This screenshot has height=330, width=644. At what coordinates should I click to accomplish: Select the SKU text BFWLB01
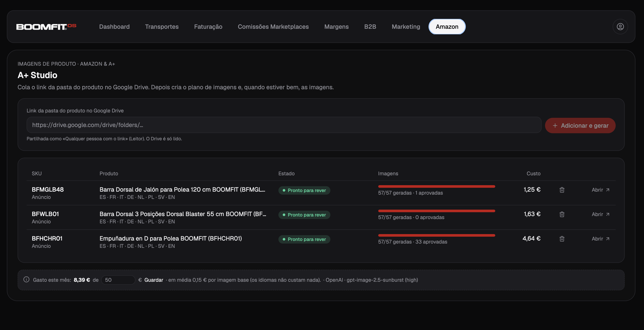pyautogui.click(x=45, y=214)
